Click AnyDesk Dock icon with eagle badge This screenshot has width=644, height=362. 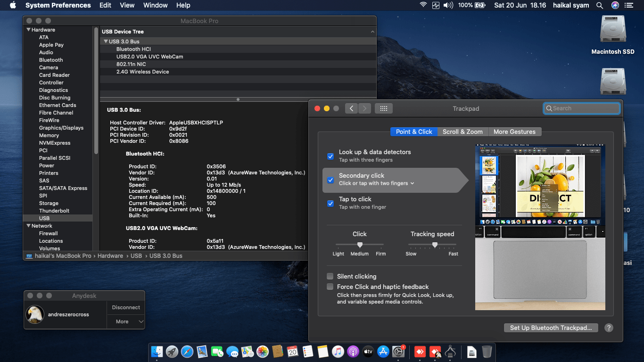tap(436, 352)
